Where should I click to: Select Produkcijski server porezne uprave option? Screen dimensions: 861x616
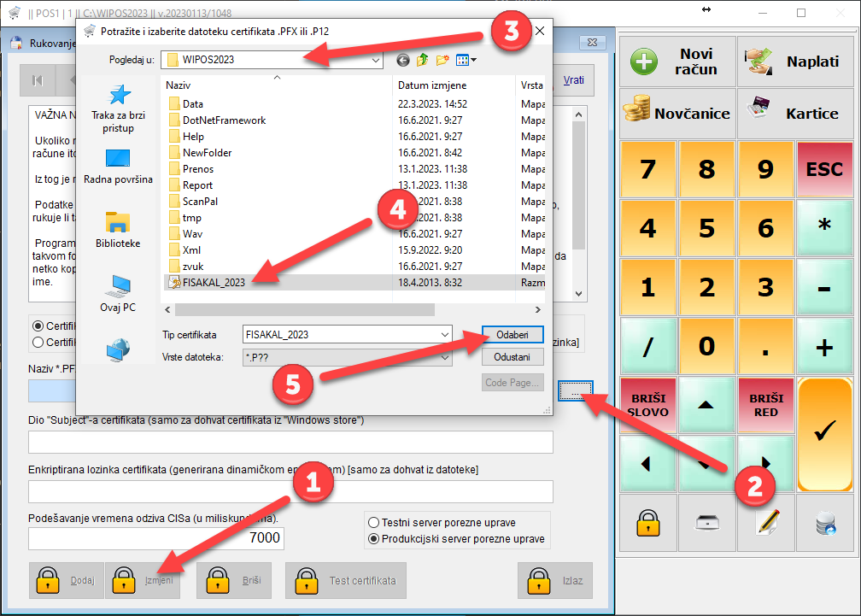(373, 539)
